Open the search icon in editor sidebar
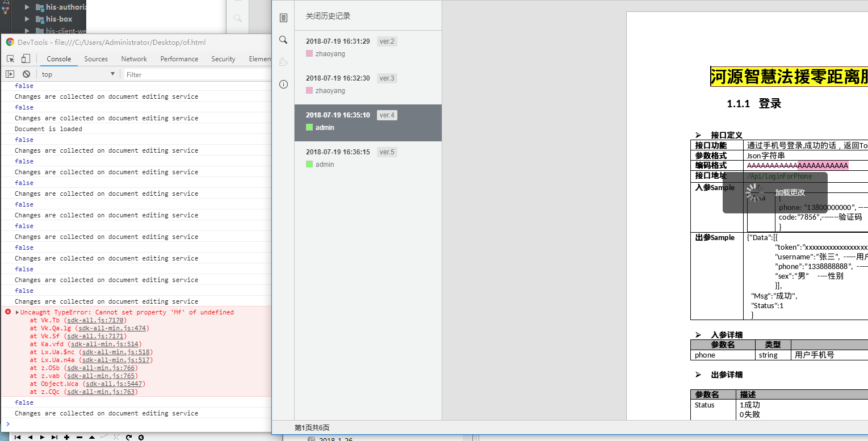The height and width of the screenshot is (441, 868). tap(283, 40)
